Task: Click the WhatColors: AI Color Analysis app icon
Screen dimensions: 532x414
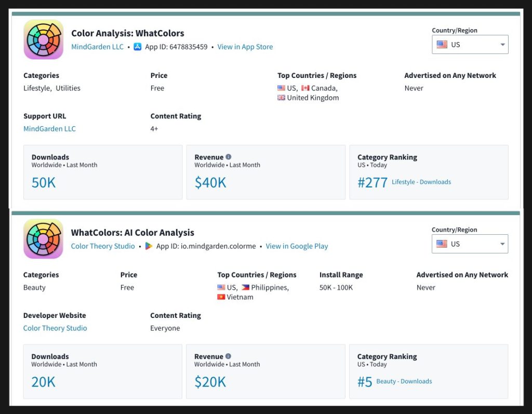Action: [43, 239]
